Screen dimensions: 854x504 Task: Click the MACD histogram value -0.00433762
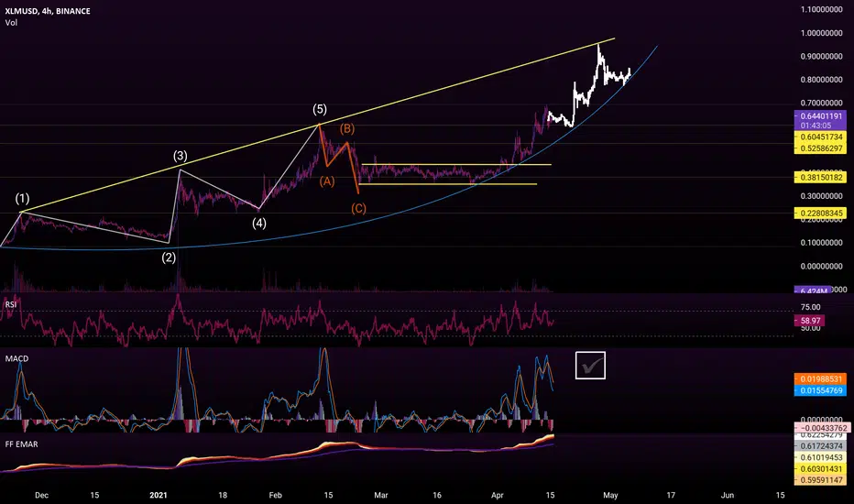point(821,428)
